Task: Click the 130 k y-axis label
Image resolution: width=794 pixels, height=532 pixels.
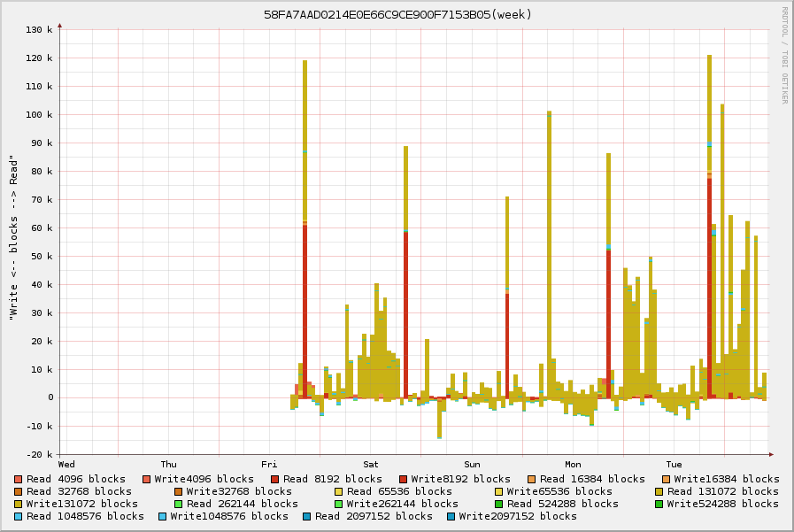Action: [x=40, y=30]
